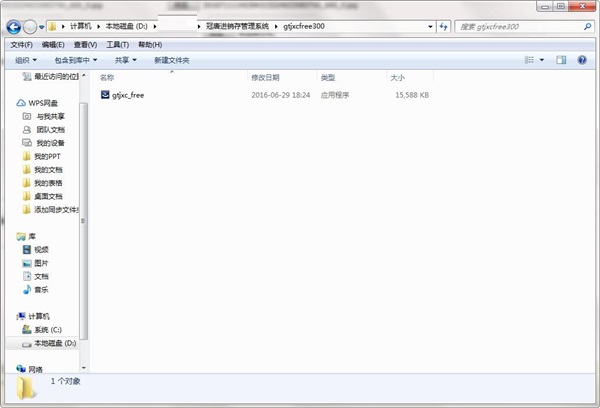Screen dimensions: 600x408
Task: Go back with the blue arrow
Action: [14, 27]
